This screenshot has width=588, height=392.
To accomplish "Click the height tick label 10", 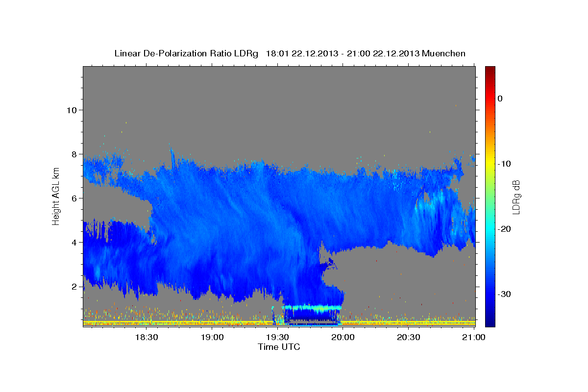I will pos(72,110).
